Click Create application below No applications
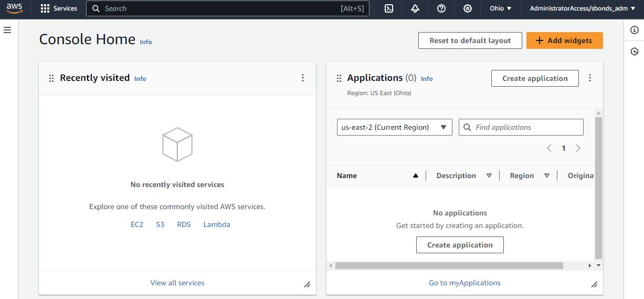Screen dimensions: 644x299 point(460,245)
